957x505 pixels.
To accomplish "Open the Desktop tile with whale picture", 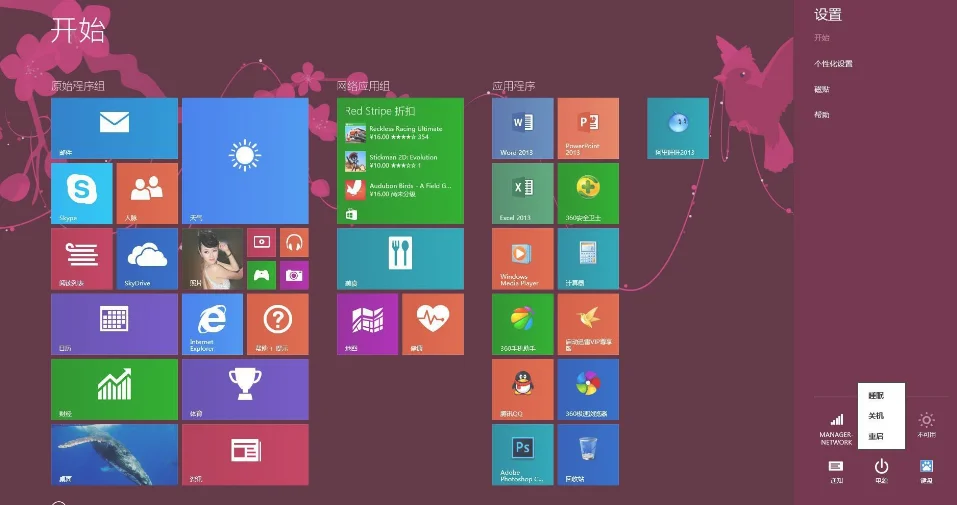I will 115,455.
